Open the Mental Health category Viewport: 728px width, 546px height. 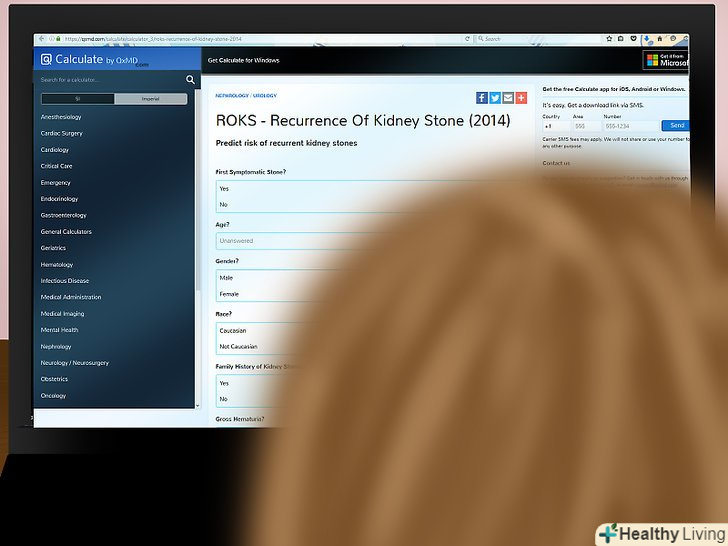coord(59,330)
